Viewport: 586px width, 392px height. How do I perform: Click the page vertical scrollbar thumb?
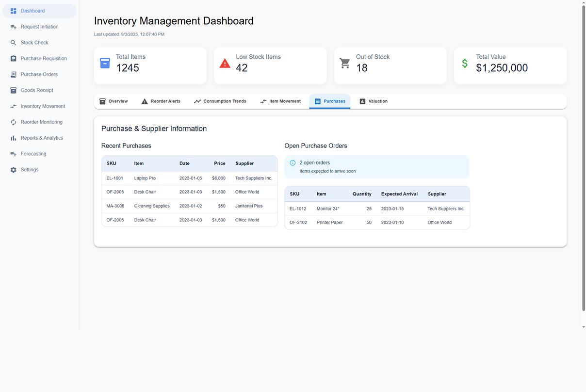[x=584, y=158]
